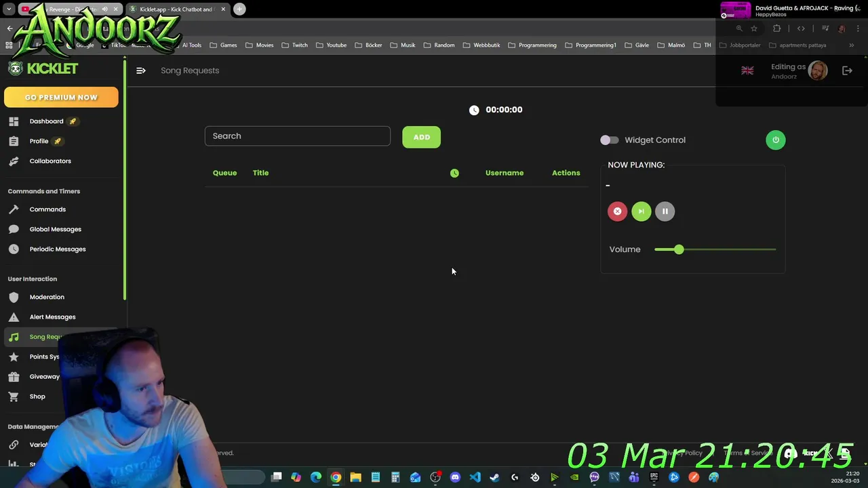Viewport: 868px width, 488px height.
Task: Skip to the next song
Action: click(641, 211)
